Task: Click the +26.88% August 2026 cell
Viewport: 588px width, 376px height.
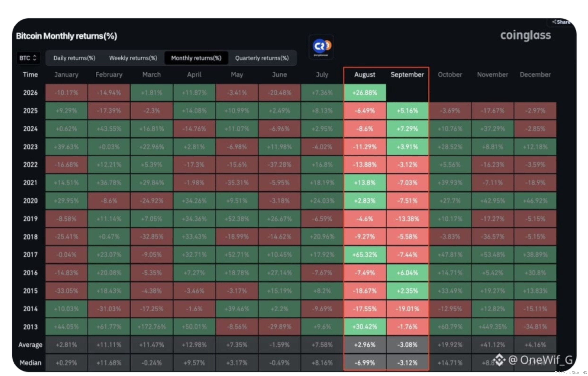Action: [365, 93]
